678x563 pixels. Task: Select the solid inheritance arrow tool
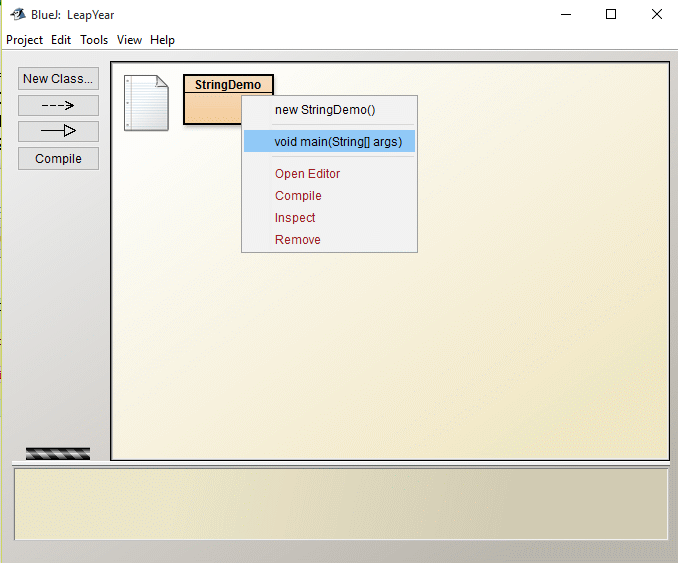(x=58, y=131)
